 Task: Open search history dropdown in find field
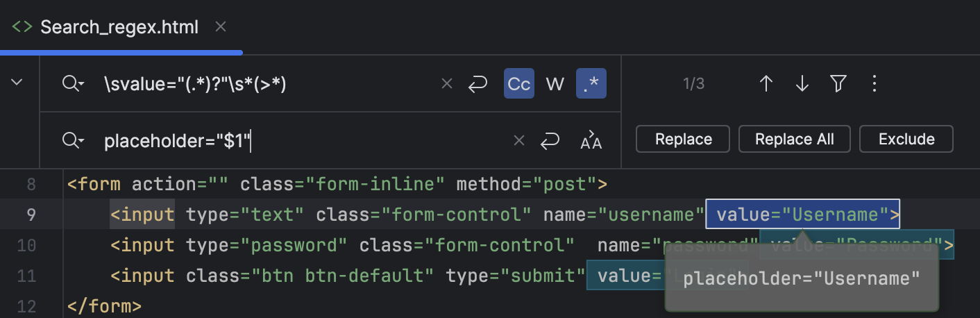point(73,84)
